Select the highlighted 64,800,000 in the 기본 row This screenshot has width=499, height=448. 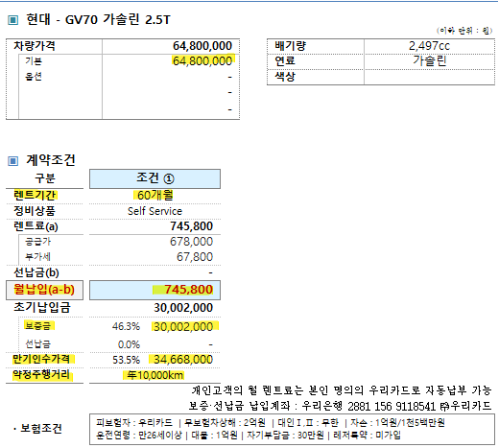(202, 60)
